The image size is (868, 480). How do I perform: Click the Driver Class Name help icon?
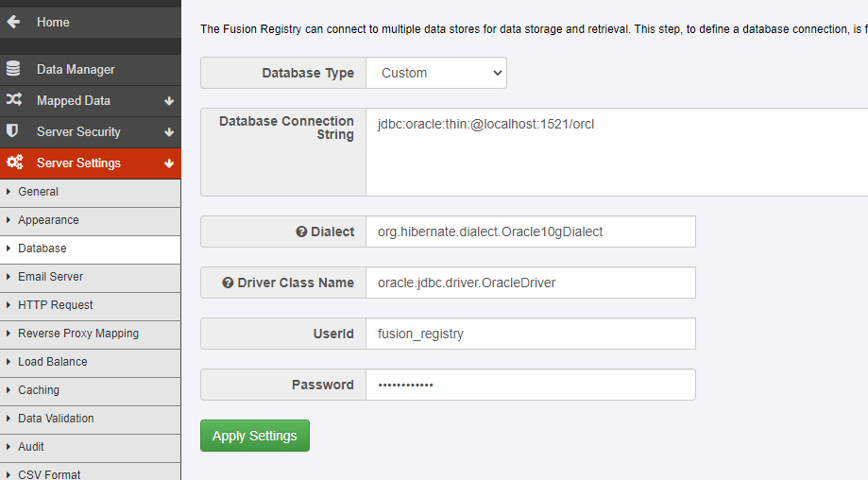[x=228, y=283]
